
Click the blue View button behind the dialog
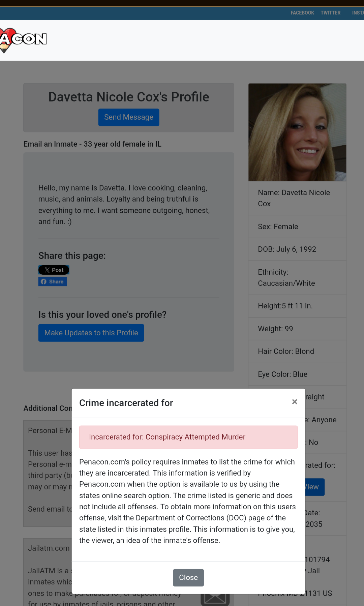tap(315, 487)
